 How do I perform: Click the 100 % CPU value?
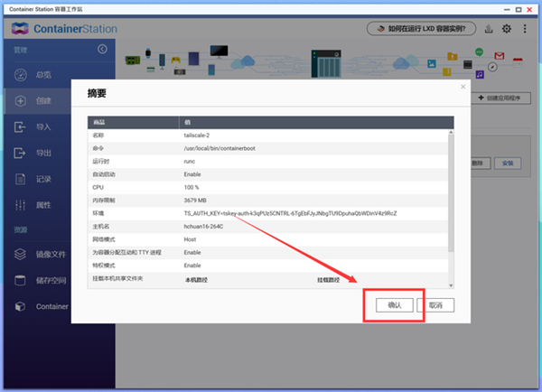click(x=192, y=187)
